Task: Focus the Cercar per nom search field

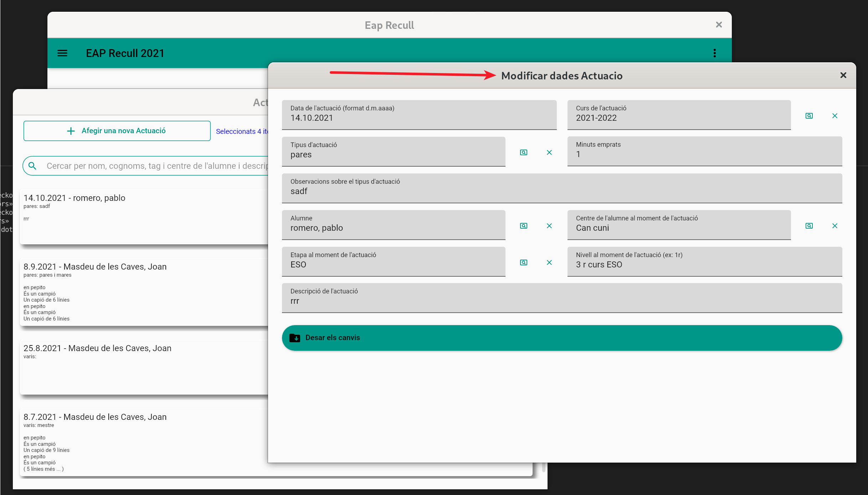Action: pos(153,166)
